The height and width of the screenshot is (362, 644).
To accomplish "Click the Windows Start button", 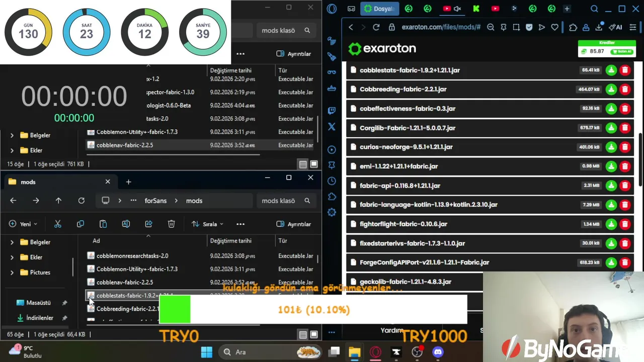I will tap(207, 352).
